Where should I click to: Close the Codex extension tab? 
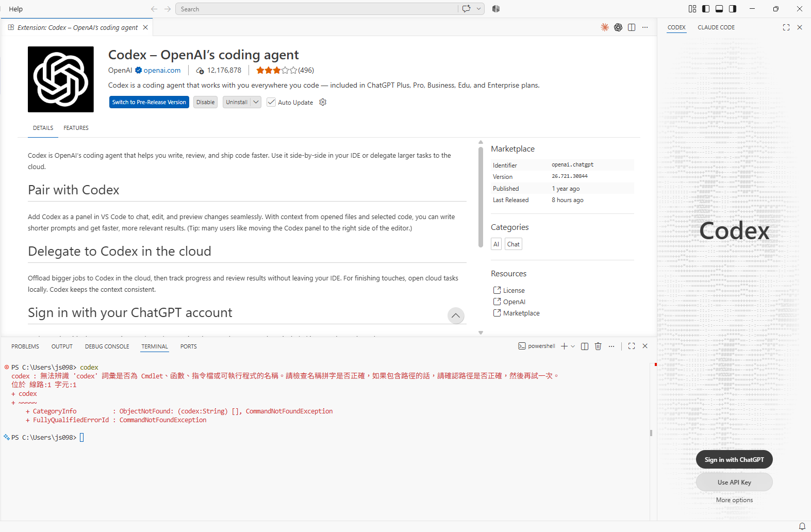pos(145,27)
